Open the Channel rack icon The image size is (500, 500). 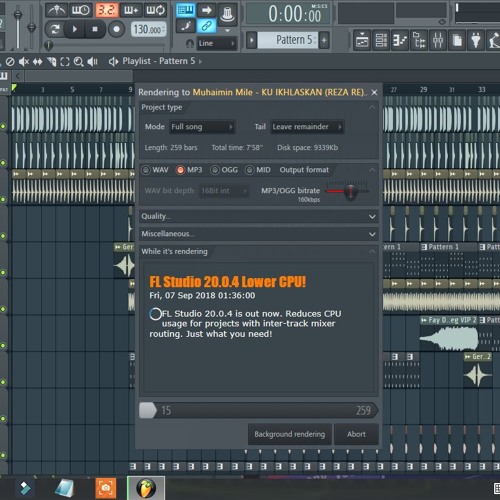(x=381, y=41)
